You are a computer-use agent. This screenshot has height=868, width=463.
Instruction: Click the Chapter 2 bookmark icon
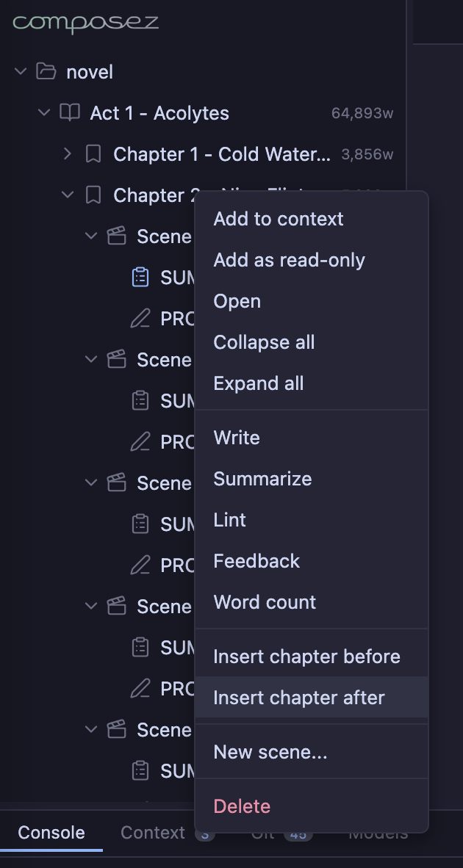pyautogui.click(x=93, y=195)
